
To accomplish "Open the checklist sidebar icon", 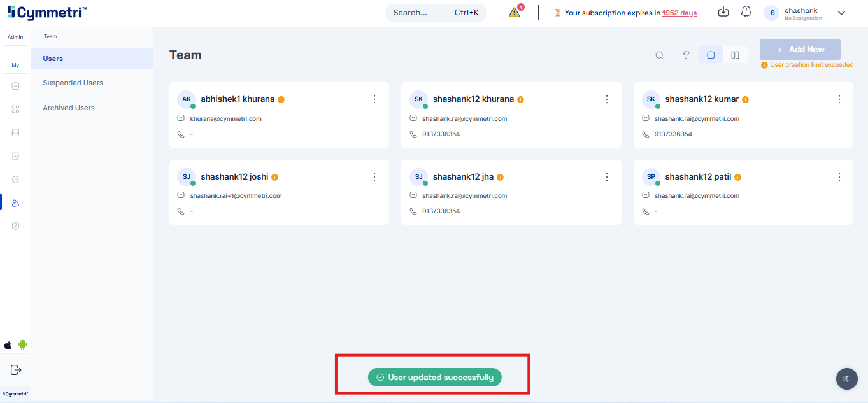I will [x=15, y=156].
